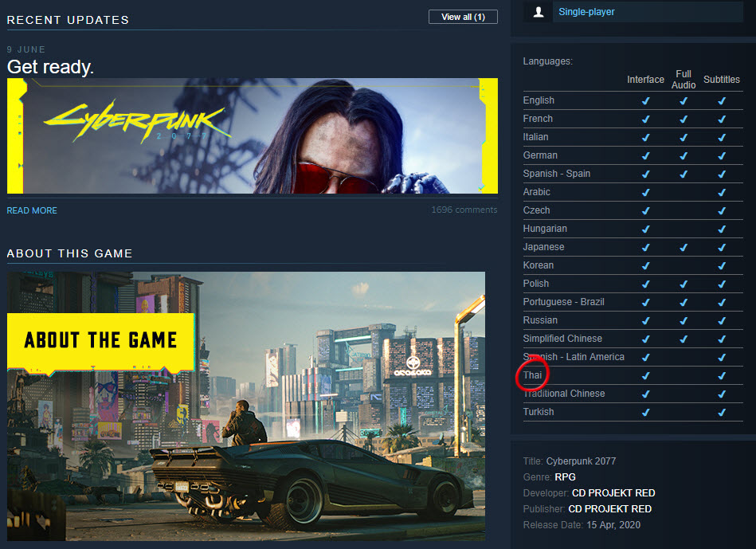
Task: Click the Italian language row label
Action: point(535,137)
